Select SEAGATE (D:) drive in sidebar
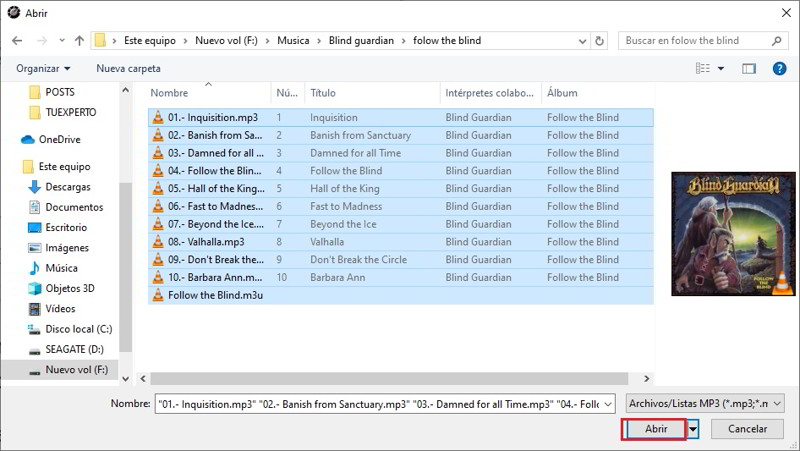This screenshot has width=800, height=451. (73, 349)
